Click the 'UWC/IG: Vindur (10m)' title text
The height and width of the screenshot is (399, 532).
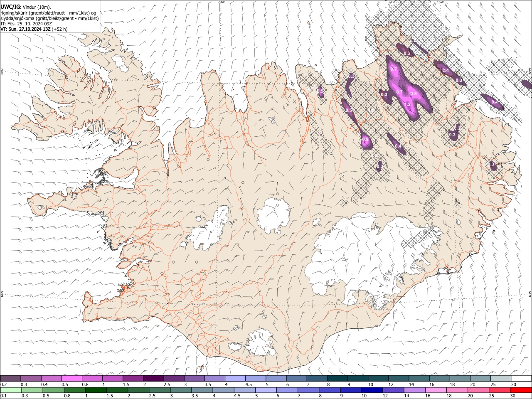tap(26, 7)
